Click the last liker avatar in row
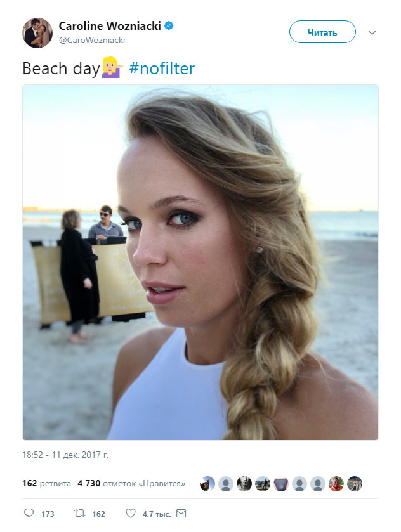The image size is (401, 532). 355,483
